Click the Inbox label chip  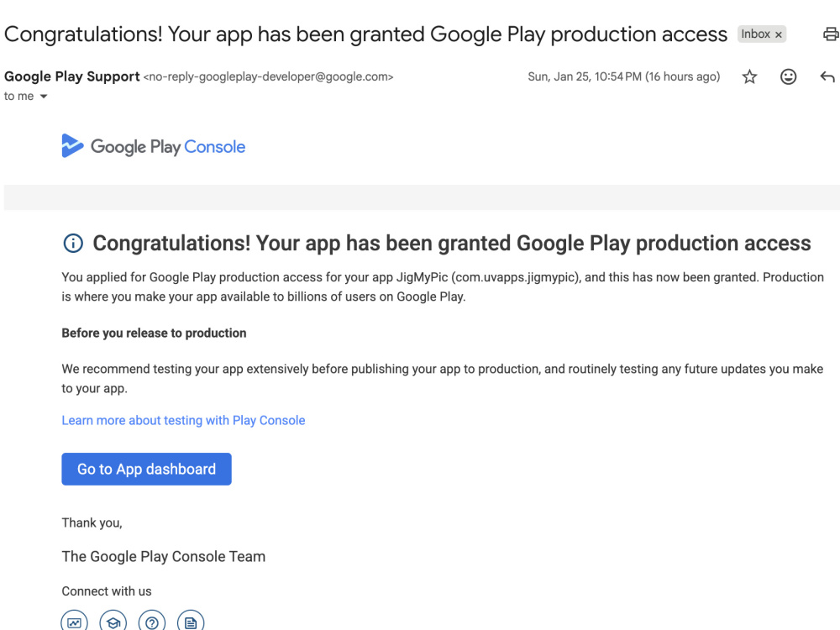click(x=755, y=34)
